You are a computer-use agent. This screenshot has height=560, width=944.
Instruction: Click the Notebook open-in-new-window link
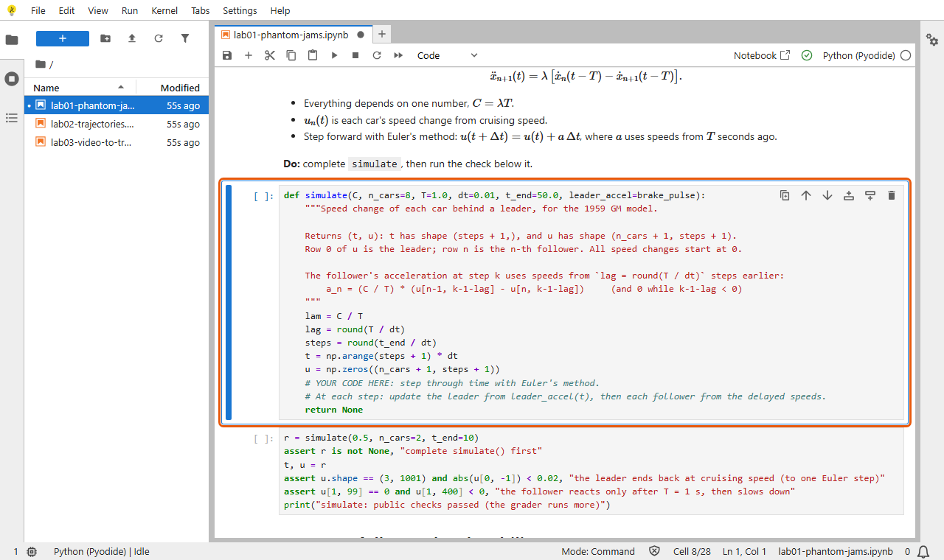pyautogui.click(x=762, y=55)
